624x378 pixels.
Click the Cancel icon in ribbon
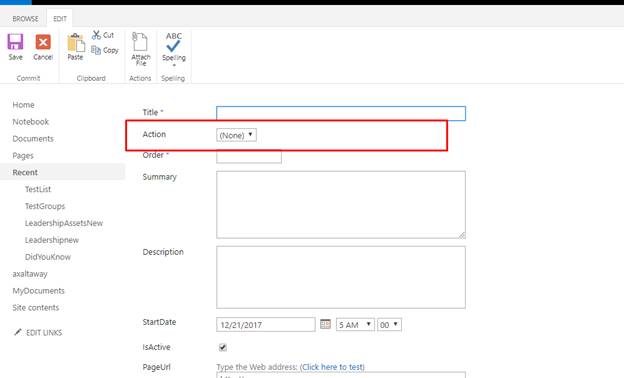[43, 42]
